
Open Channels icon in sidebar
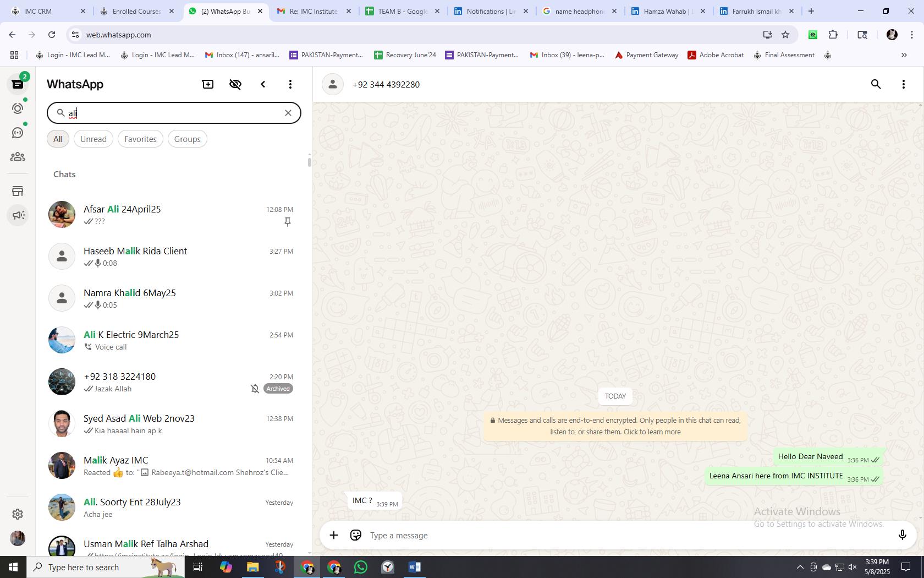coord(18,133)
